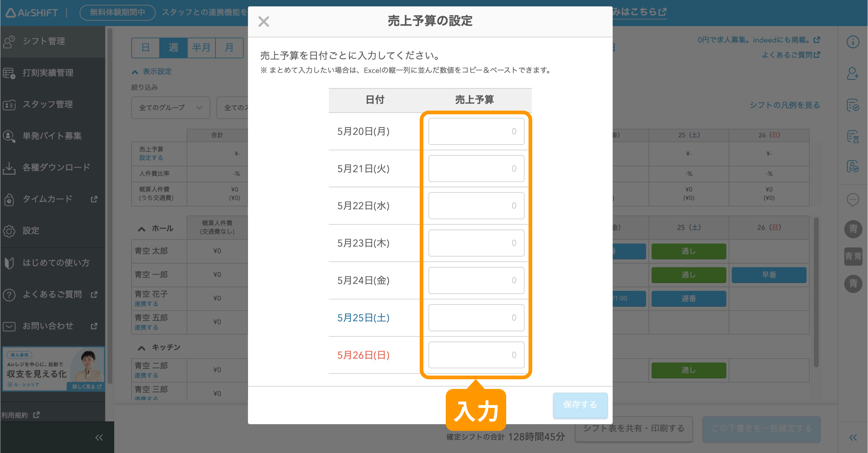Click the 5月26日(日) sales budget field
The width and height of the screenshot is (868, 453).
point(476,355)
